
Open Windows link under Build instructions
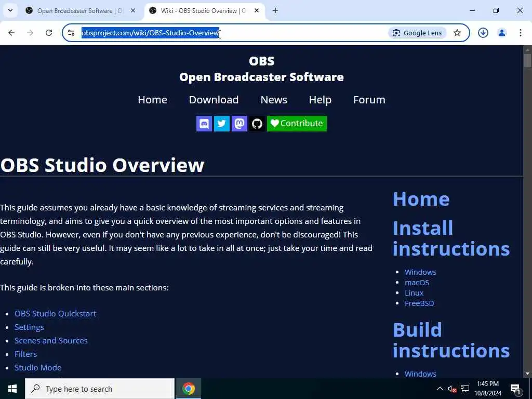[x=420, y=374]
